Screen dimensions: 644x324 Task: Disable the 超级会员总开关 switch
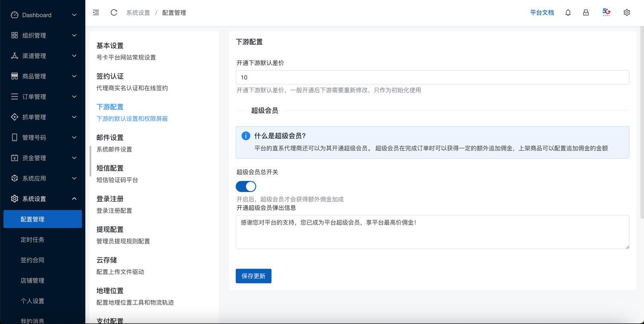[246, 186]
